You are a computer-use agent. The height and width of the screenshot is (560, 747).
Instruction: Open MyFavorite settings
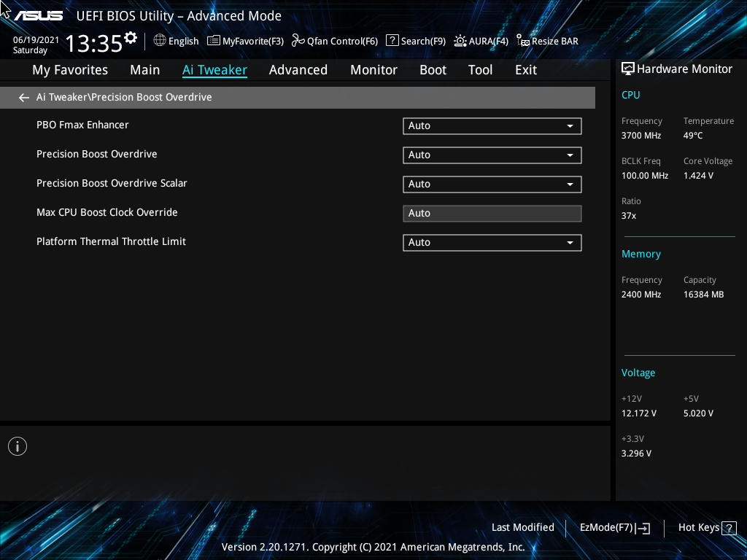tap(245, 41)
